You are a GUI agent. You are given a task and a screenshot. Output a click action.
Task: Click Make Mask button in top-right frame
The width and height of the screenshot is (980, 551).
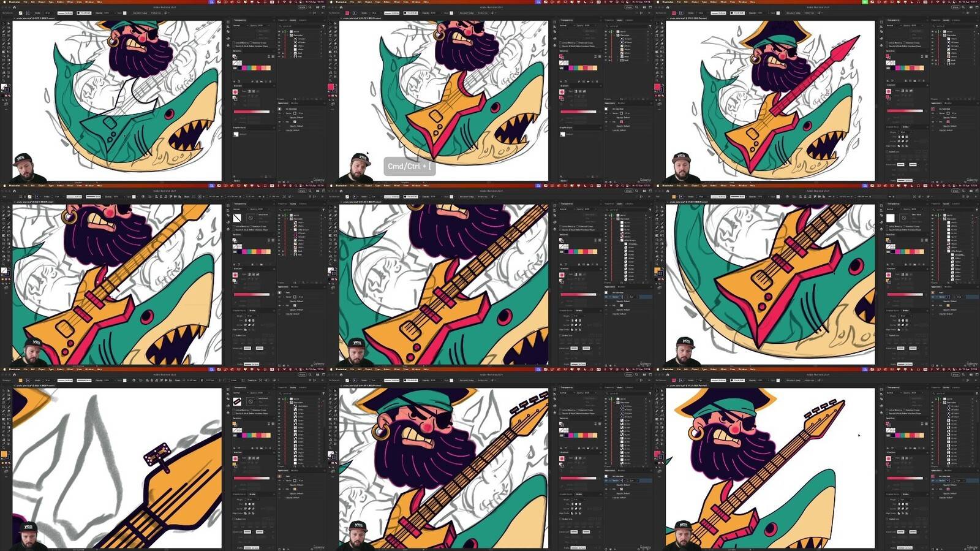(917, 31)
